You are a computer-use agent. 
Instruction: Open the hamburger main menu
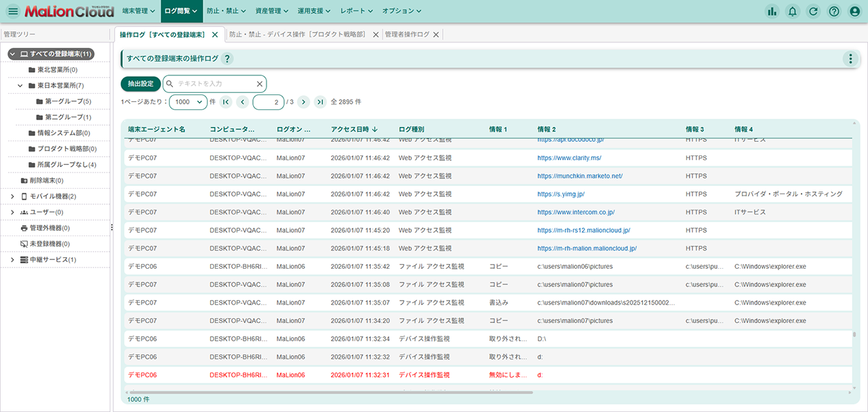[13, 11]
